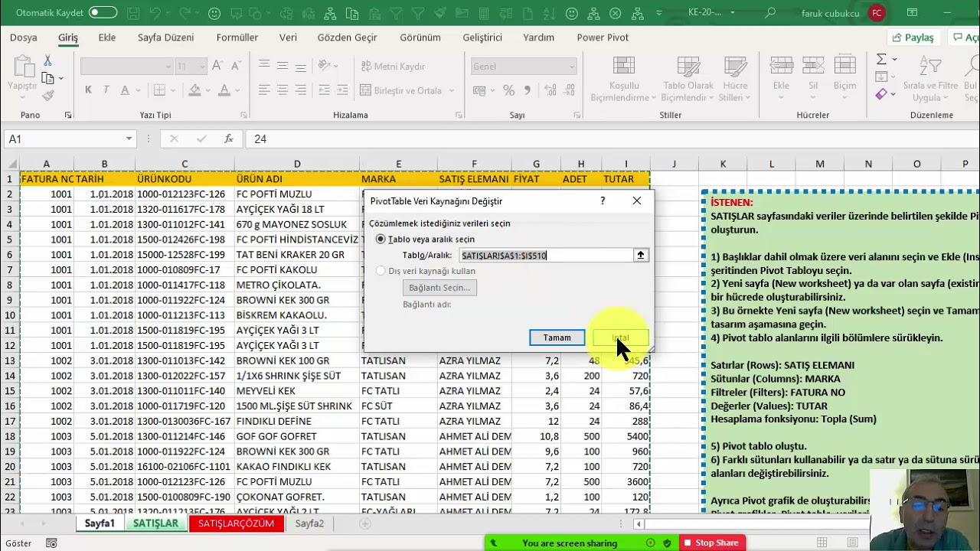Screen dimensions: 980x551
Task: Open the Name Box dropdown arrow
Action: 129,139
